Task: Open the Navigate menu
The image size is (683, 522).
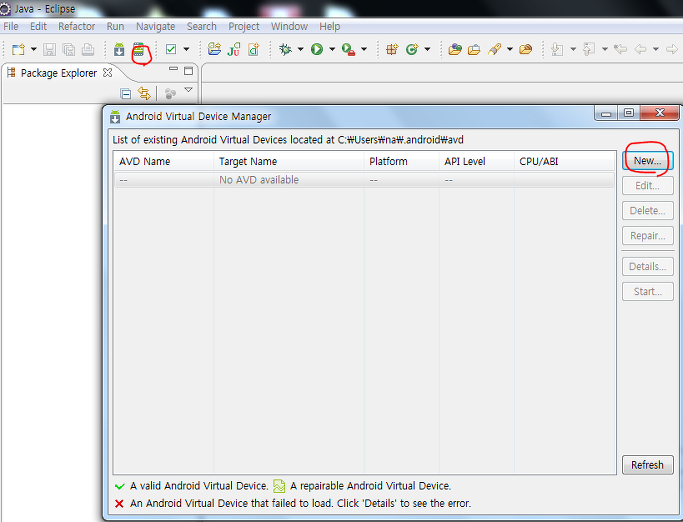Action: click(156, 27)
